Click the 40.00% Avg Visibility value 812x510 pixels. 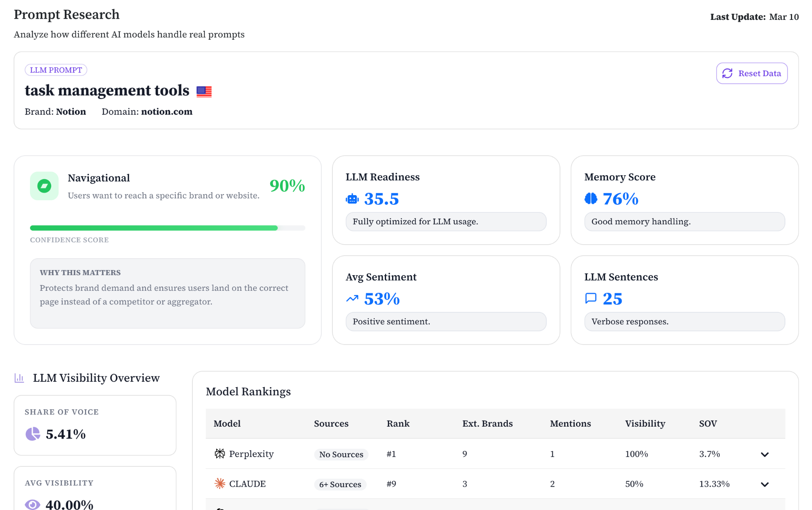[x=69, y=504]
